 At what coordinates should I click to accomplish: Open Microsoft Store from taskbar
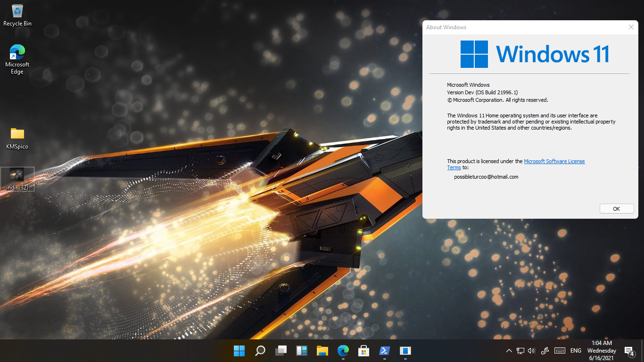[x=364, y=351]
